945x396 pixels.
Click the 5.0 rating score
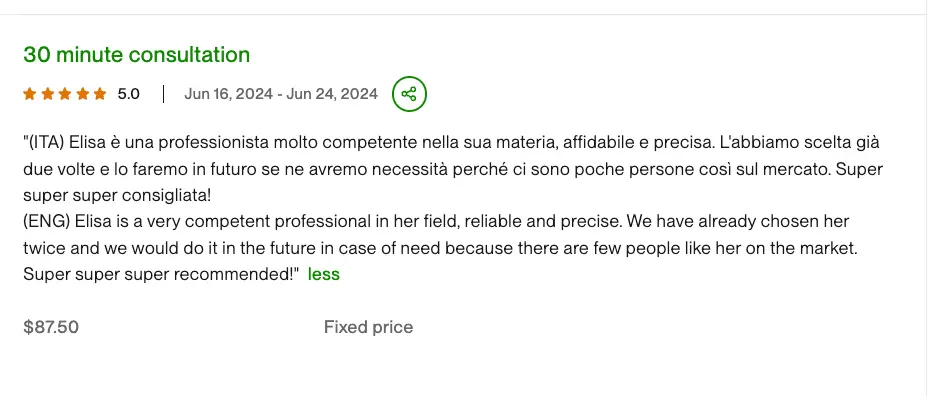coord(128,94)
